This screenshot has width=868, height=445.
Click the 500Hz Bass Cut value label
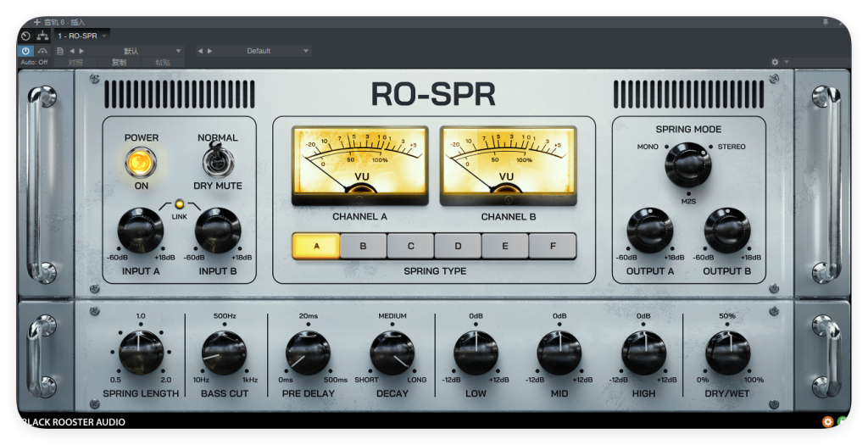click(225, 316)
